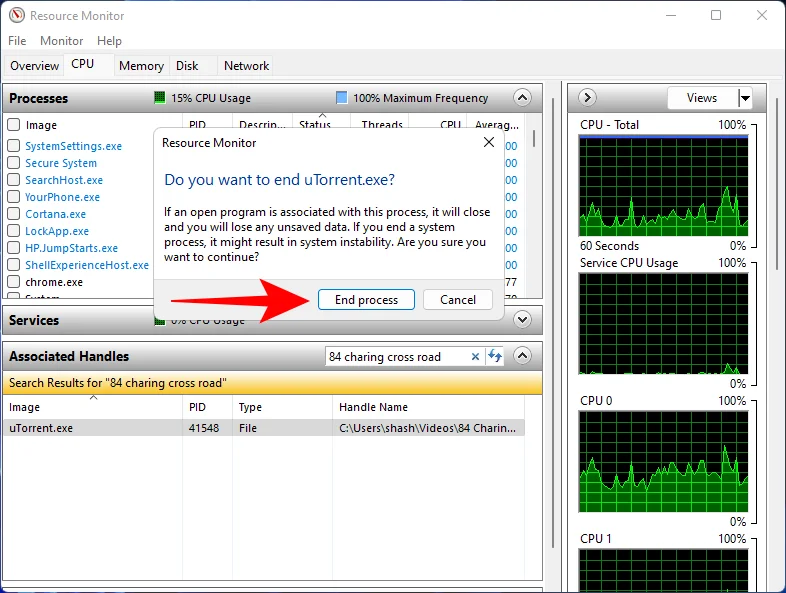Sort handles by Type column header
The height and width of the screenshot is (593, 786).
coord(282,407)
